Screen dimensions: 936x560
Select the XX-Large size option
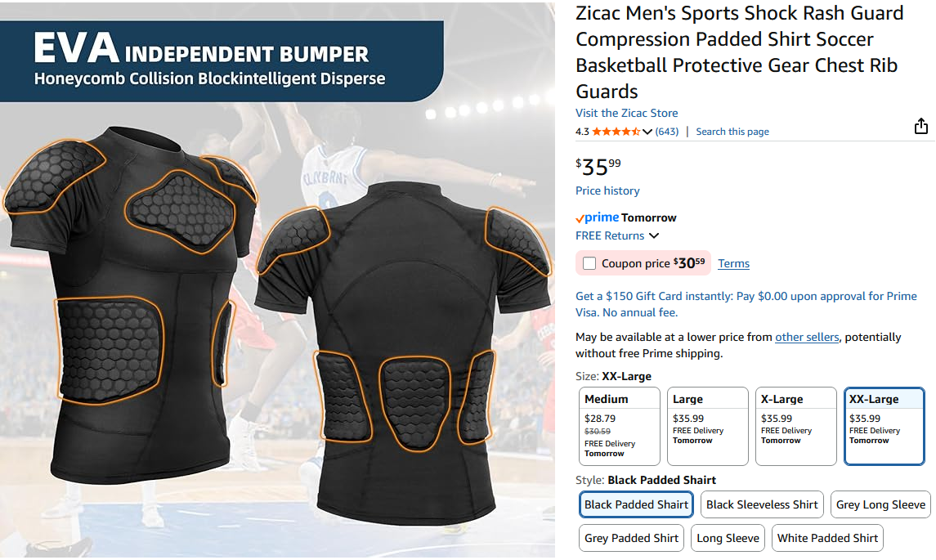point(884,426)
